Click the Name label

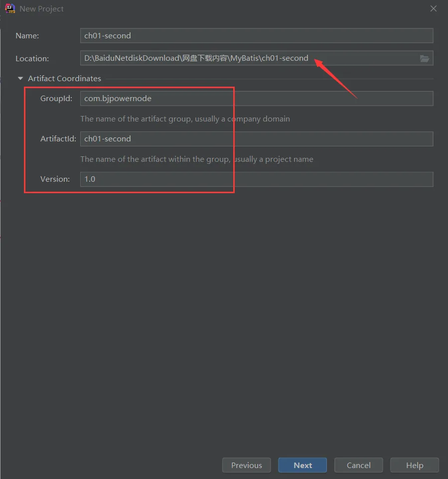tap(27, 36)
